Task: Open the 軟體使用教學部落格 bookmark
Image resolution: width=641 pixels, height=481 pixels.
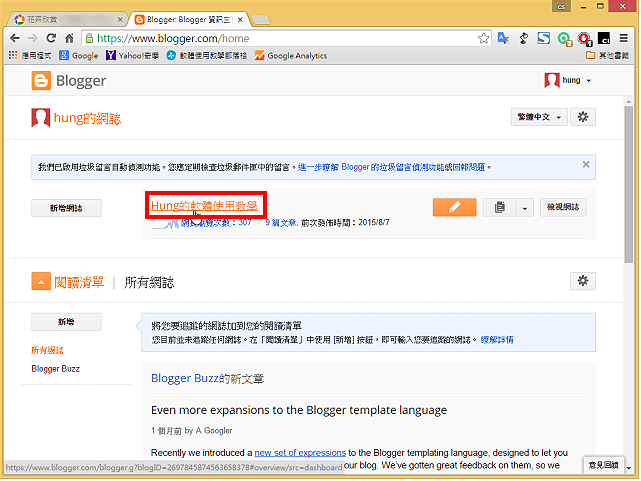Action: coord(206,55)
